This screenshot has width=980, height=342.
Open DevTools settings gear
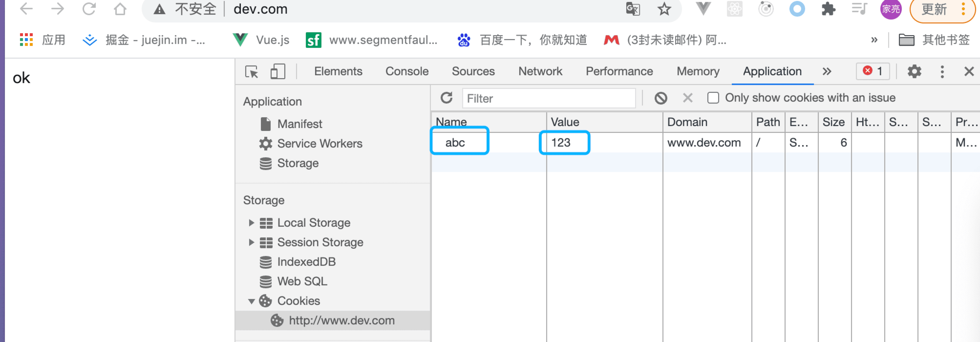(x=914, y=72)
